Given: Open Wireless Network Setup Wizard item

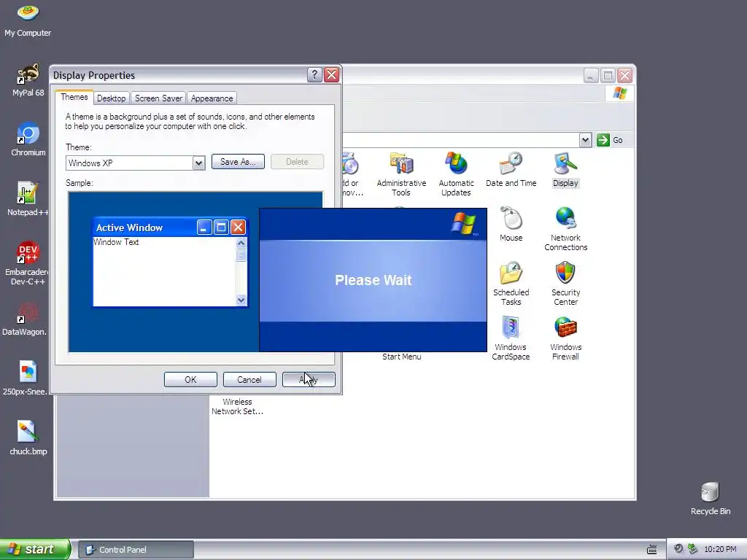Looking at the screenshot, I should [x=237, y=407].
